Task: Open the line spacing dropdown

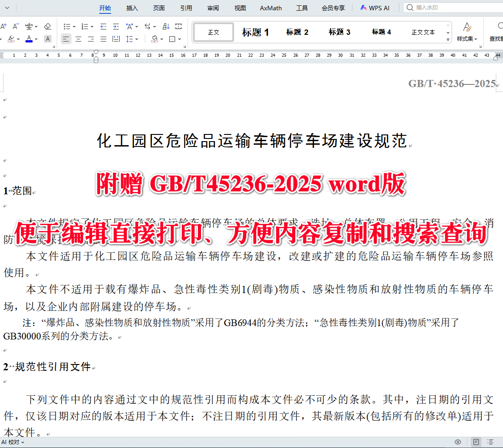Action: (x=137, y=39)
